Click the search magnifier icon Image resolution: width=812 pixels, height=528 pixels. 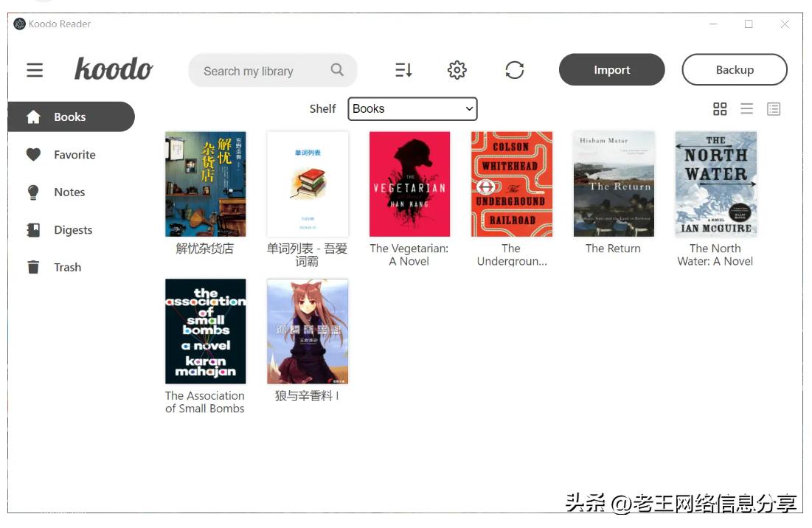[336, 69]
